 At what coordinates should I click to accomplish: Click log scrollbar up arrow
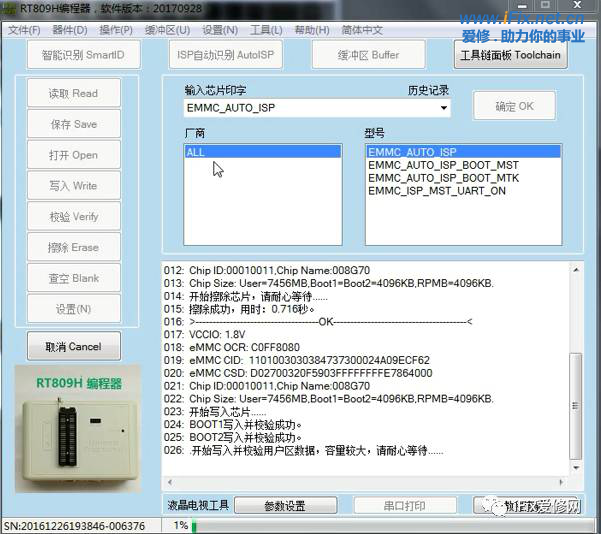tap(576, 269)
